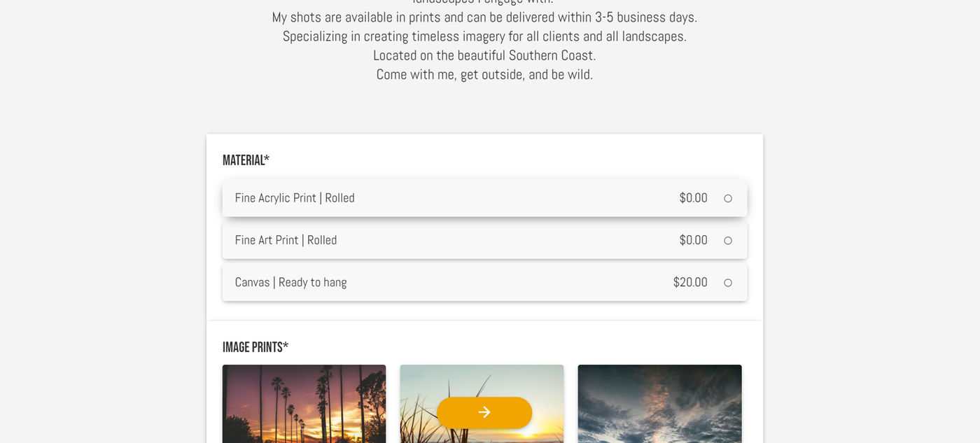
Task: Select the Fine Art Print radio button
Action: tap(728, 241)
